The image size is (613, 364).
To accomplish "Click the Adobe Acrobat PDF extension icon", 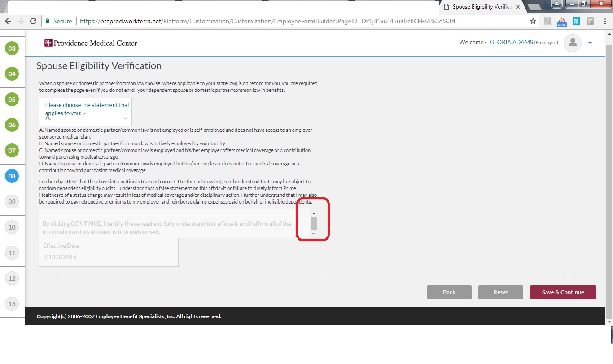I will click(547, 21).
